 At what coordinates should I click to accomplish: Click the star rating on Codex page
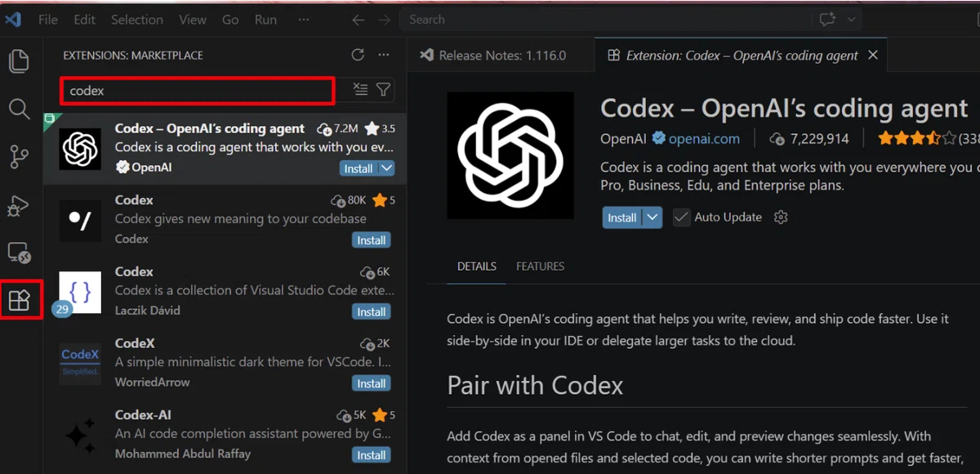[916, 139]
